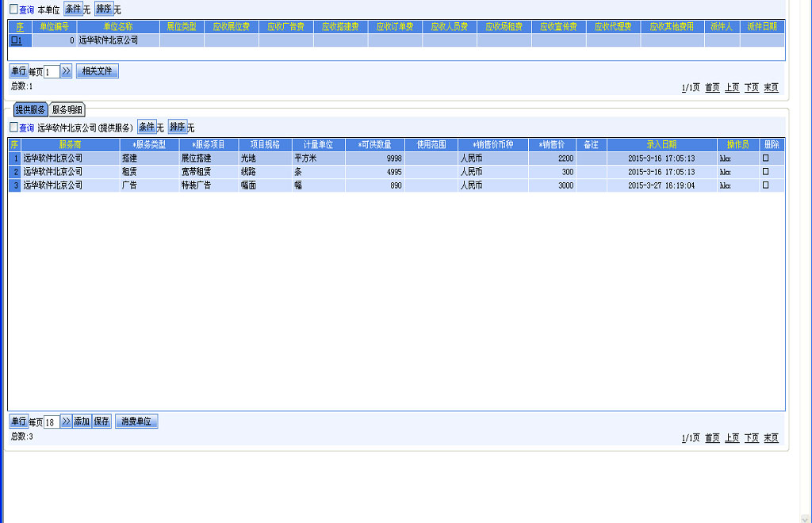
Task: Click the >> button beside upper 每页 field
Action: pos(66,71)
